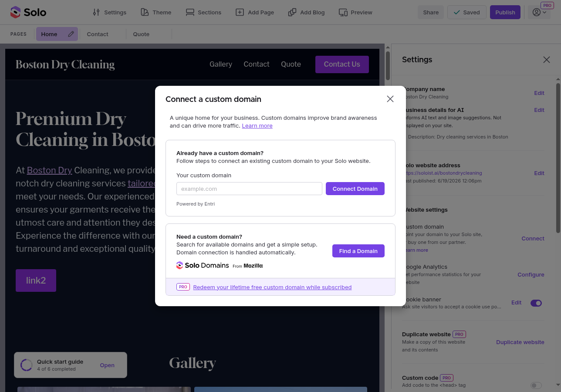Open the account profile dropdown
Viewport: 561px width, 392px height.
point(539,12)
